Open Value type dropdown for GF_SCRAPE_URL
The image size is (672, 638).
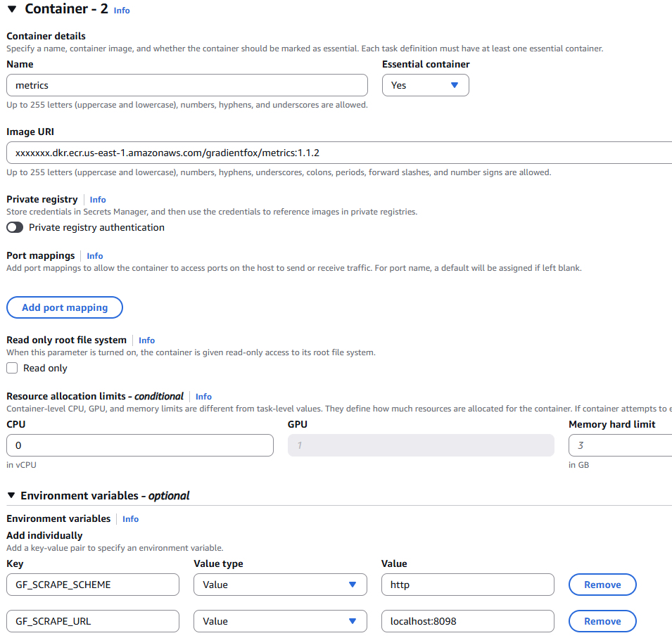click(280, 621)
